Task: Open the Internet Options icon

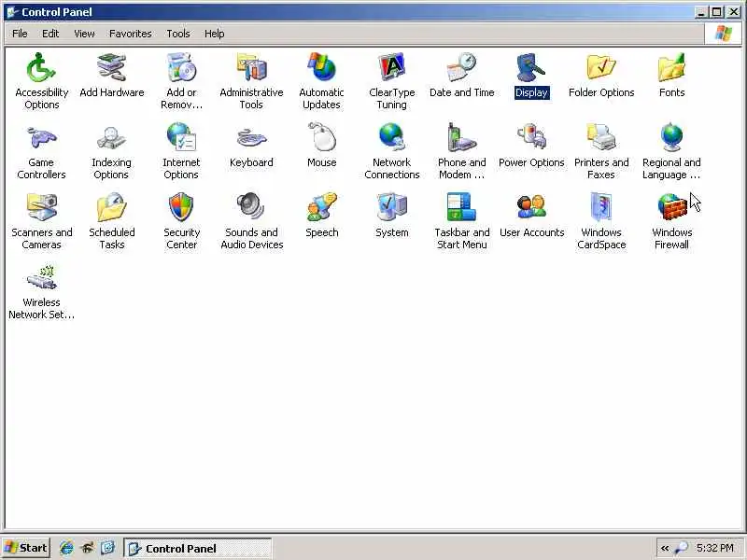Action: click(181, 137)
